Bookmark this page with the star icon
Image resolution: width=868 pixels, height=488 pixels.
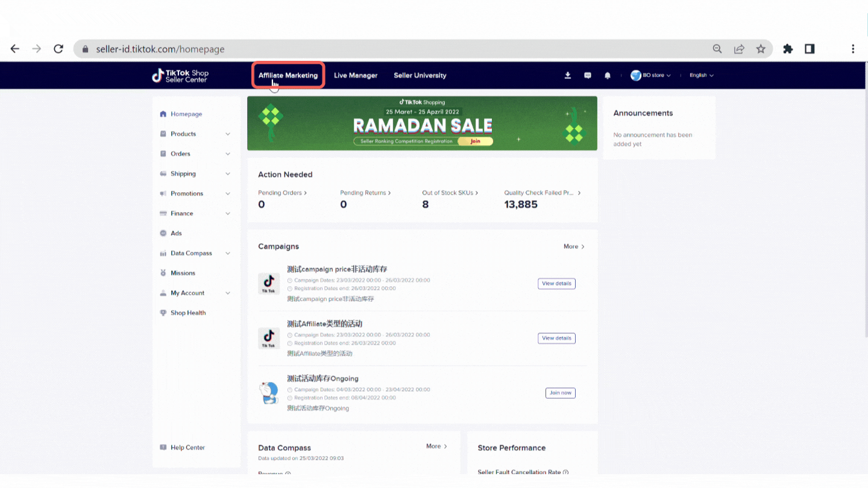tap(761, 49)
